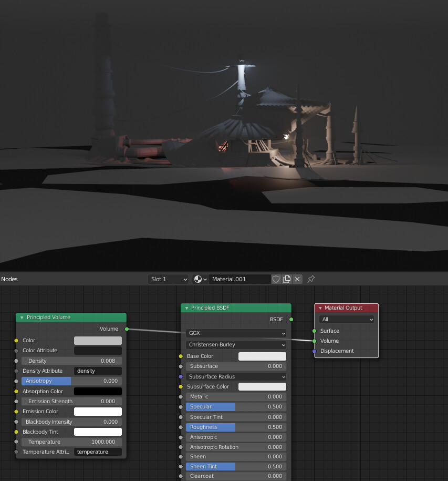Click the BSDF output socket
This screenshot has width=448, height=481.
(x=291, y=320)
